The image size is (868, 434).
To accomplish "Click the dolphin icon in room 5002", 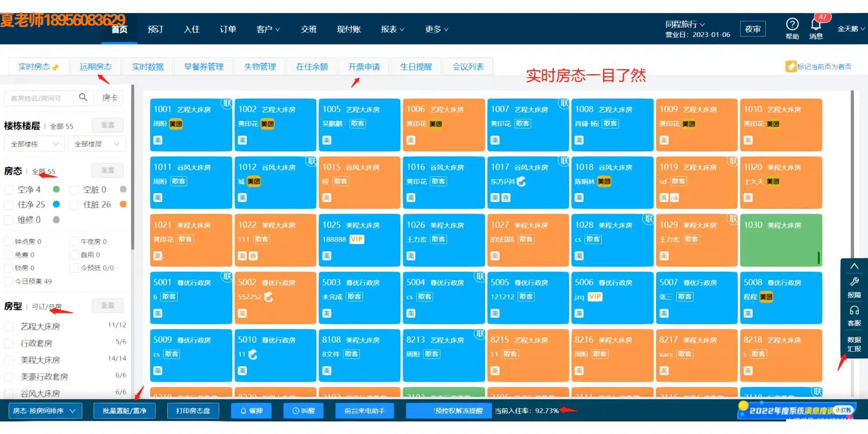I will [x=268, y=297].
